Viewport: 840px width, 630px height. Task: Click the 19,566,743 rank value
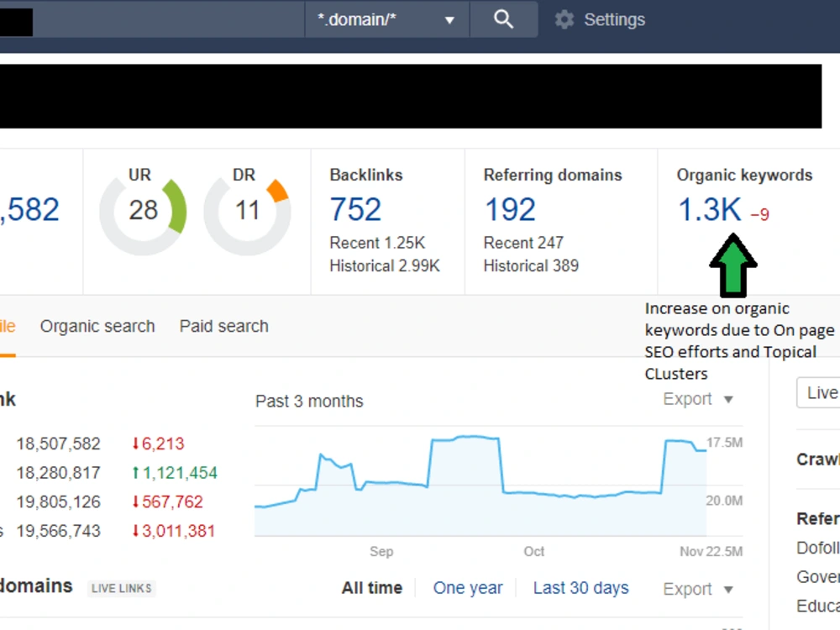(59, 531)
